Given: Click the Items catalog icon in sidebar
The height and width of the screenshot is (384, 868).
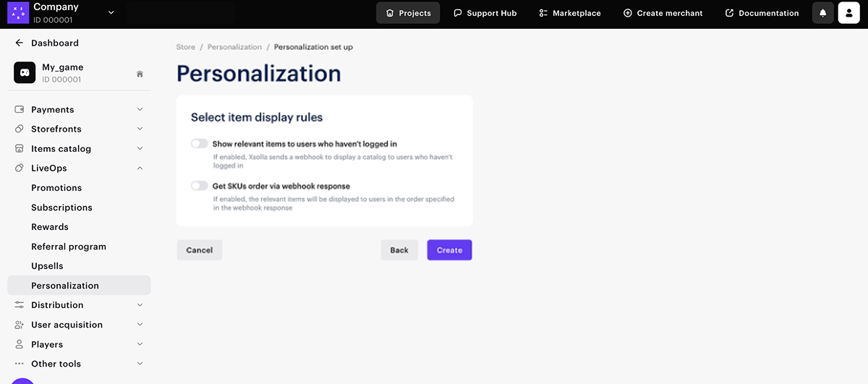Looking at the screenshot, I should coord(20,149).
